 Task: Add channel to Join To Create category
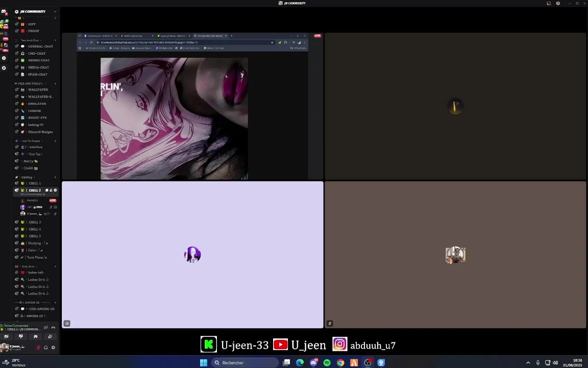(55, 141)
